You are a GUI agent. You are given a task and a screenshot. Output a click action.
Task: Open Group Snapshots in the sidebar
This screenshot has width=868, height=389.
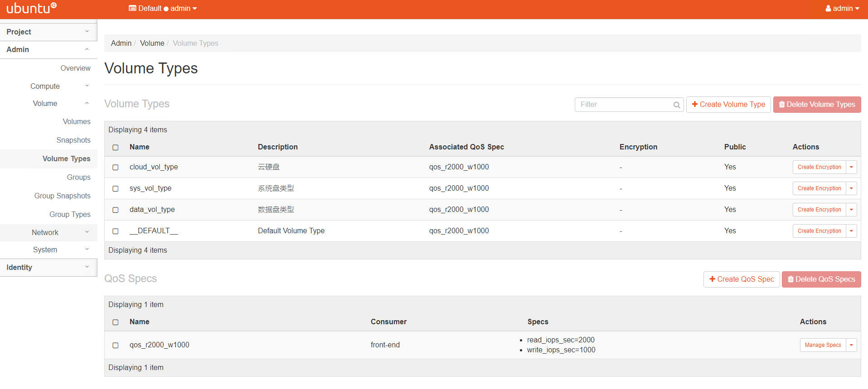point(63,196)
